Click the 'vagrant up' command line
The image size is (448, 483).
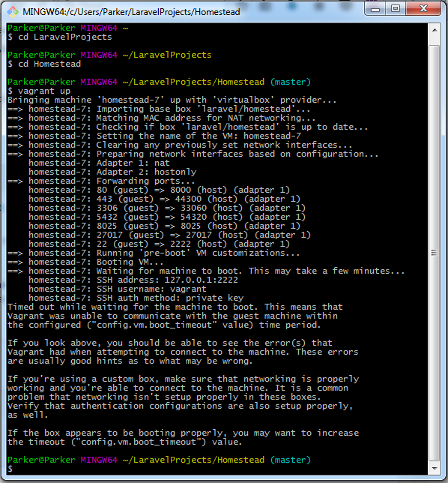[39, 91]
